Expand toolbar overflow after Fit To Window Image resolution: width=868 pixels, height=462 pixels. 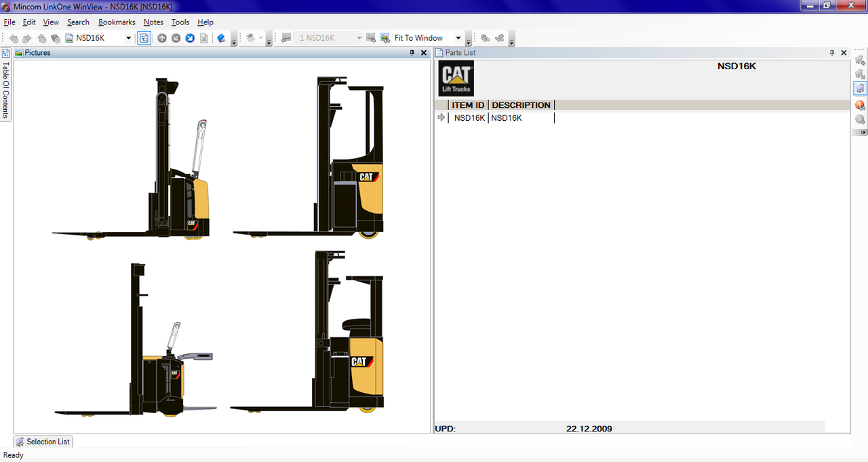tap(469, 39)
